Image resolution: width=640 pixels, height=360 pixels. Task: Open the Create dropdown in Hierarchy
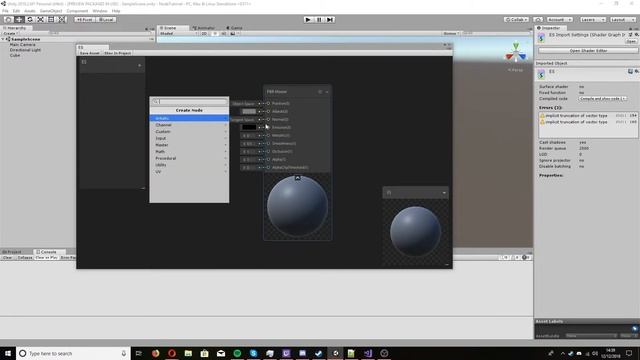click(x=10, y=33)
